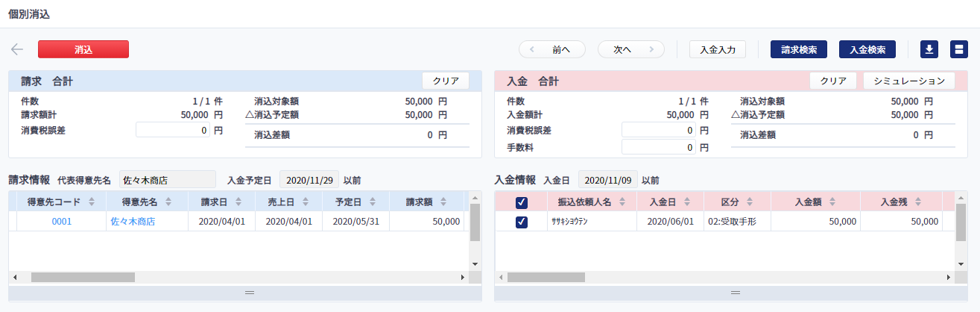Toggle checkbox for ｻｻｷｼｮｳﾃﾝ payment row

click(522, 222)
